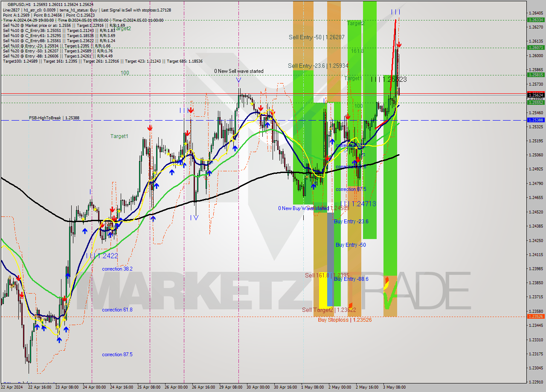Viewport: 546px width, 392px height.
Task: Click the green 1.26071 price tag
Action: [536, 48]
